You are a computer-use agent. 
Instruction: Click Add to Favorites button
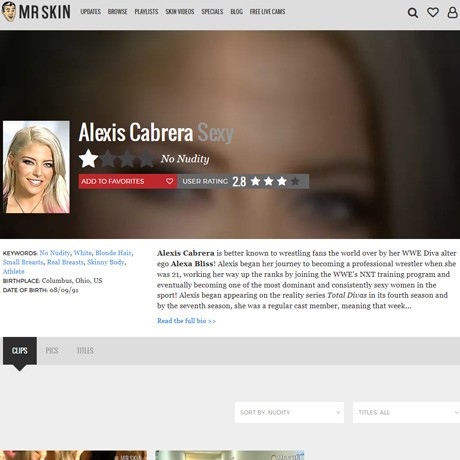pos(128,181)
